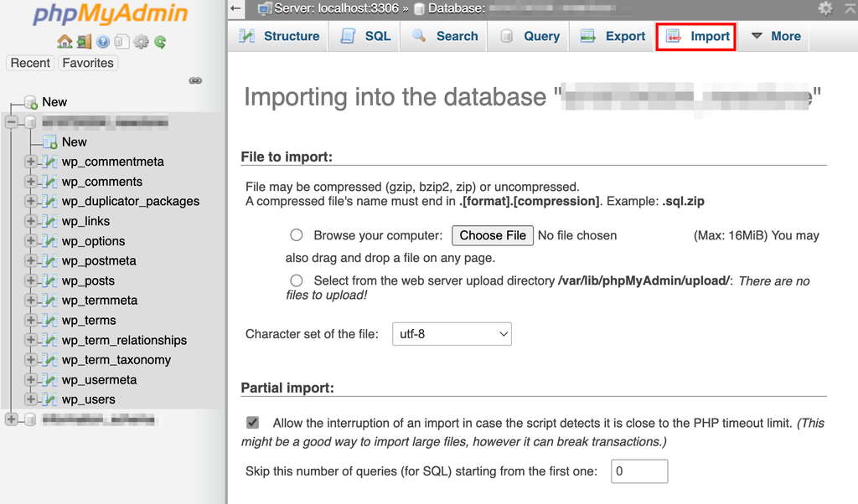This screenshot has width=858, height=504.
Task: Click table icon beside wp_comments
Action: [49, 182]
